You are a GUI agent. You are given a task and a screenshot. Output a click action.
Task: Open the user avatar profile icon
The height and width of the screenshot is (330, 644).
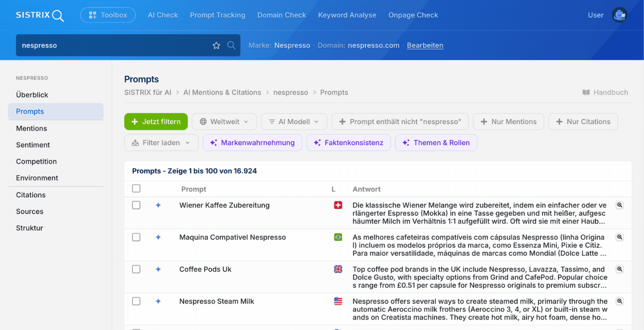pos(619,15)
